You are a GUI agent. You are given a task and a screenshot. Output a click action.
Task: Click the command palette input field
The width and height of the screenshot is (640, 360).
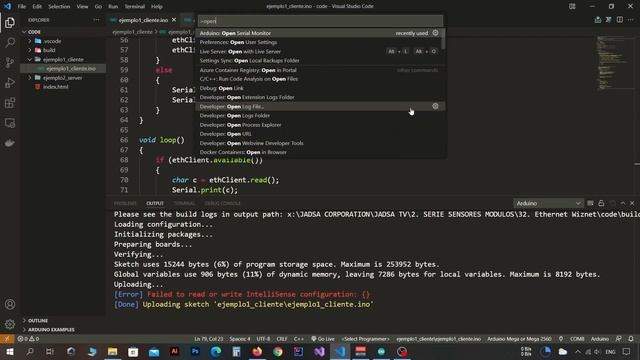click(320, 21)
